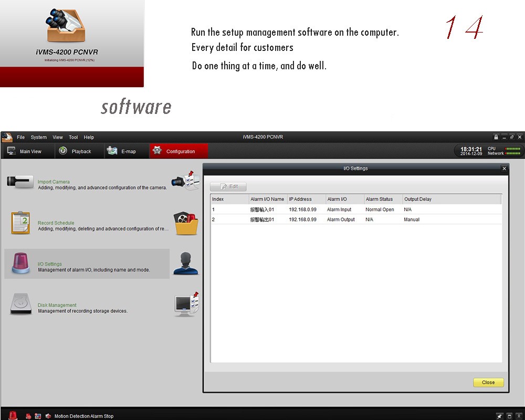This screenshot has height=420, width=525.
Task: Open the Disk Management drive icon
Action: (x=20, y=304)
